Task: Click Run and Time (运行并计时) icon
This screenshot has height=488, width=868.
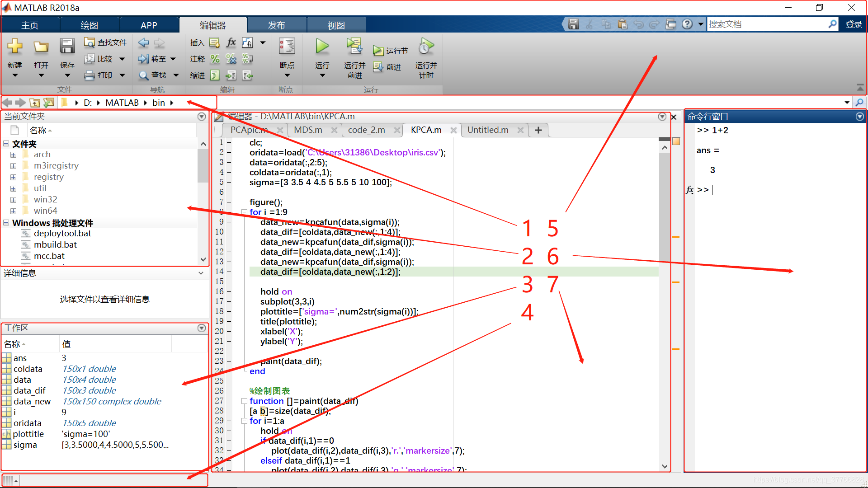Action: pyautogui.click(x=426, y=46)
